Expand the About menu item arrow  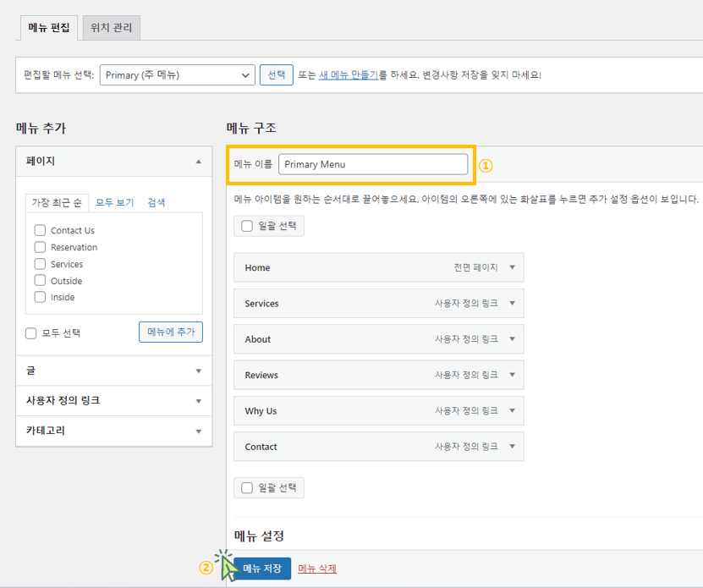tap(512, 339)
